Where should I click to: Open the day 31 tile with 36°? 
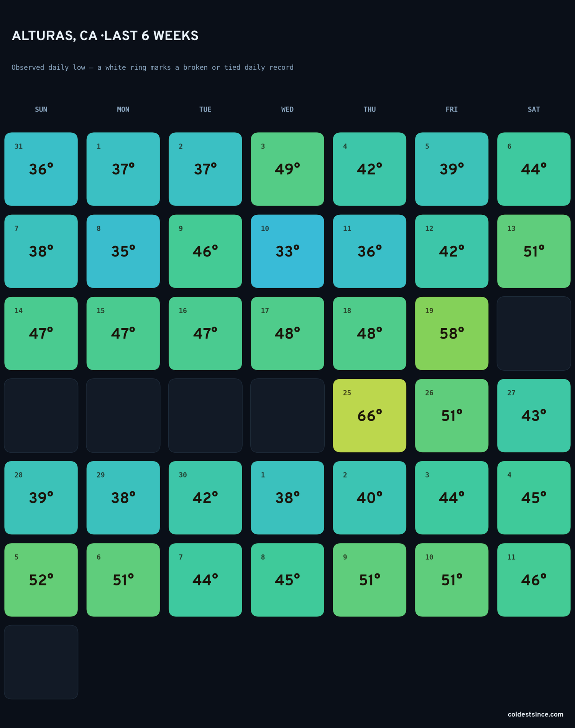(41, 169)
